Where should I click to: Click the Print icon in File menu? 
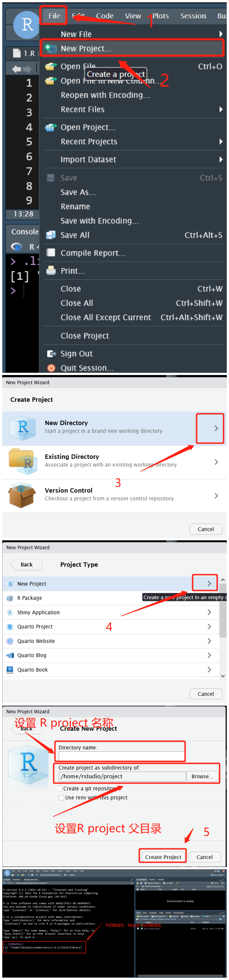pyautogui.click(x=51, y=270)
